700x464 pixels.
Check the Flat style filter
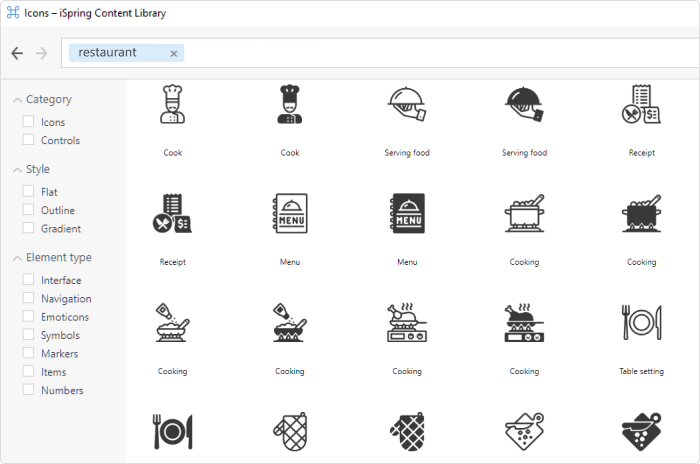[x=28, y=191]
